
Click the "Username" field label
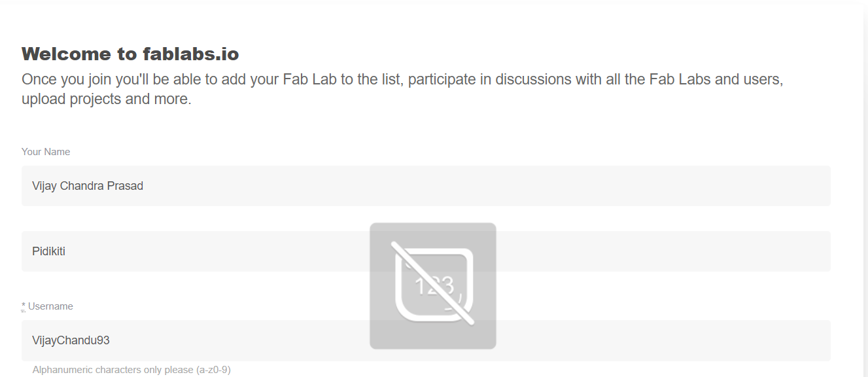pos(50,306)
